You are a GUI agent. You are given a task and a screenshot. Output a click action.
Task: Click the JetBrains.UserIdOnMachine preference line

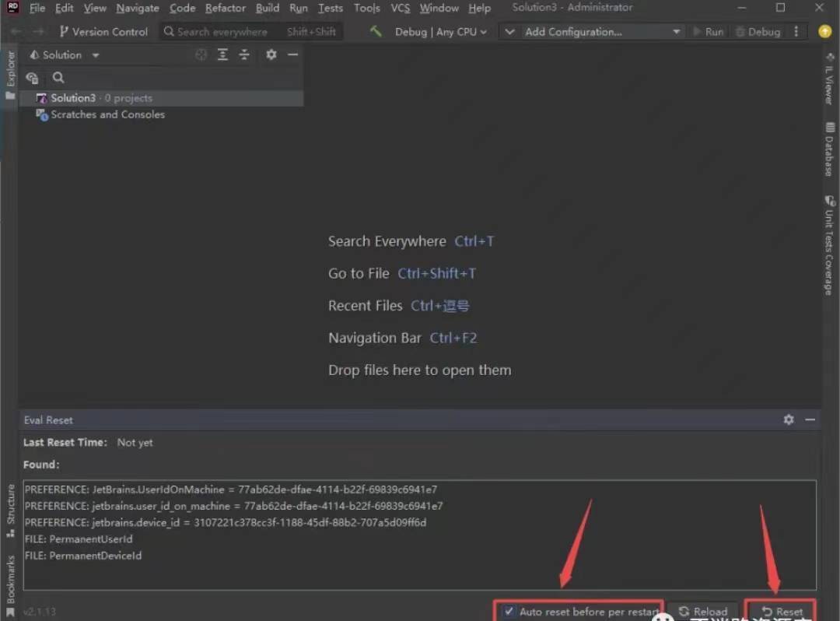(231, 489)
